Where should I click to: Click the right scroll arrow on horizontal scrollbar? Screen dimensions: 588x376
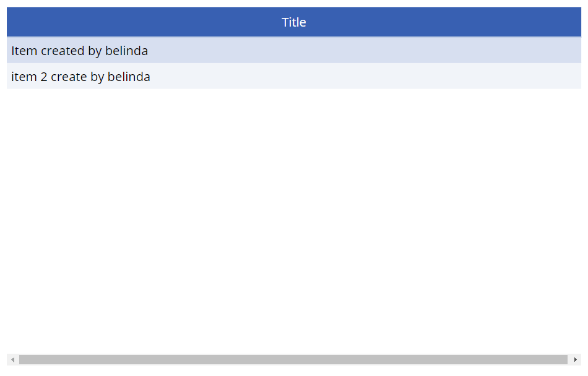[575, 359]
